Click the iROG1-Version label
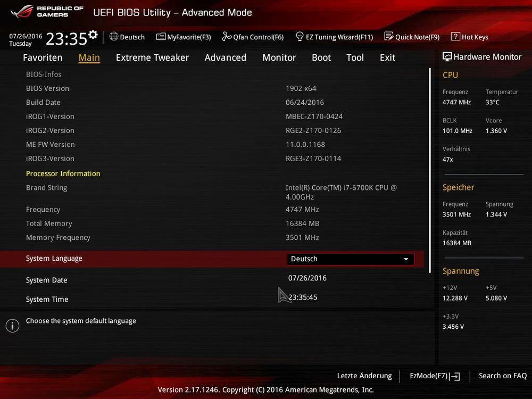532x399 pixels. point(50,117)
